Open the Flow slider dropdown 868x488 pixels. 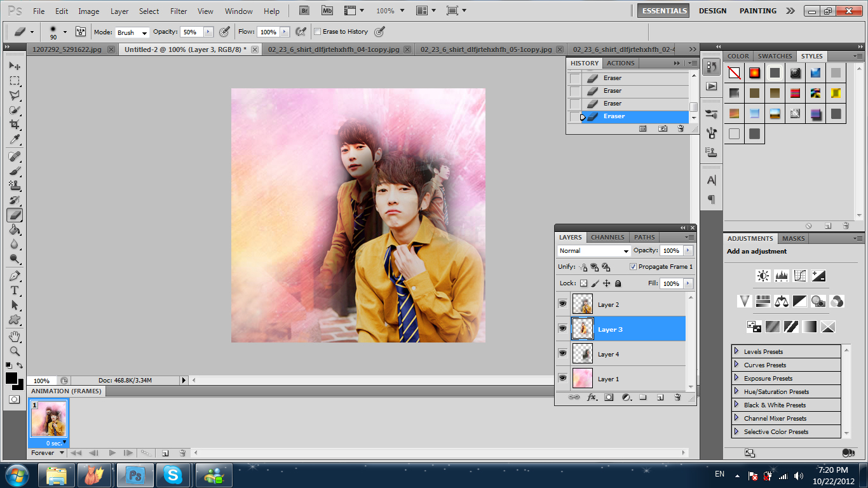[x=285, y=32]
